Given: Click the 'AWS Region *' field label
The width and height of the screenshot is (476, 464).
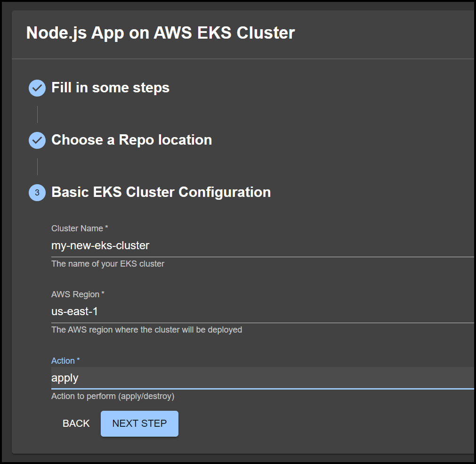Looking at the screenshot, I should tap(78, 294).
